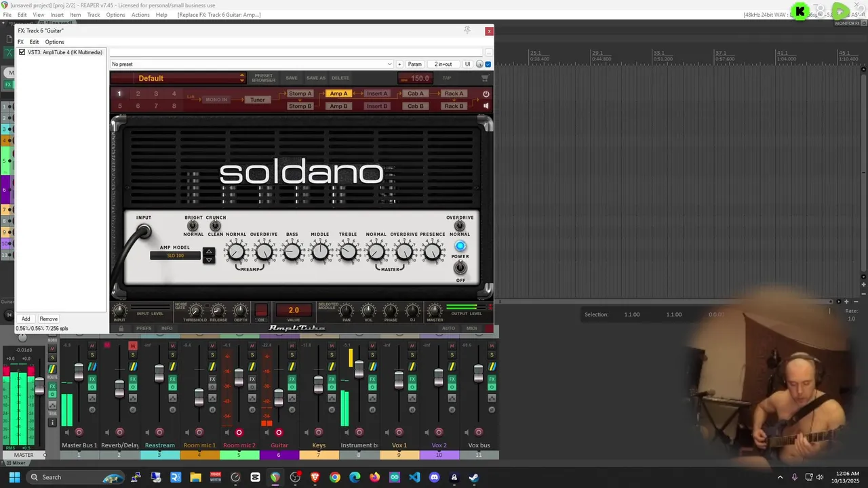
Task: Uncheck the AmpliTube 4 plugin enable checkbox
Action: 22,52
